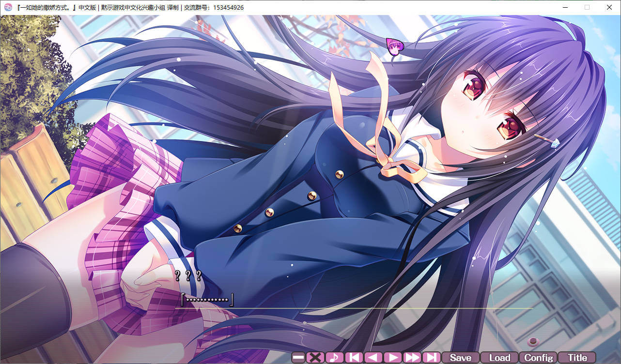621x364 pixels.
Task: Replay voice using the music note icon
Action: click(334, 358)
